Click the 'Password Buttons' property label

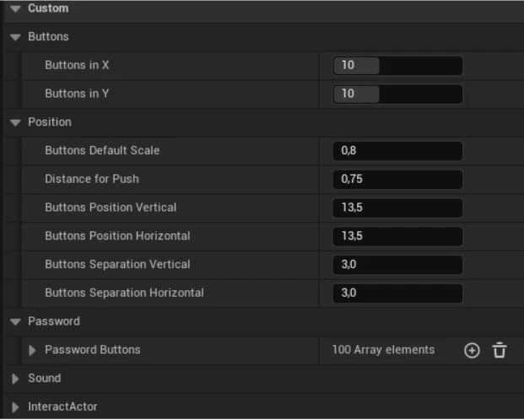(93, 350)
